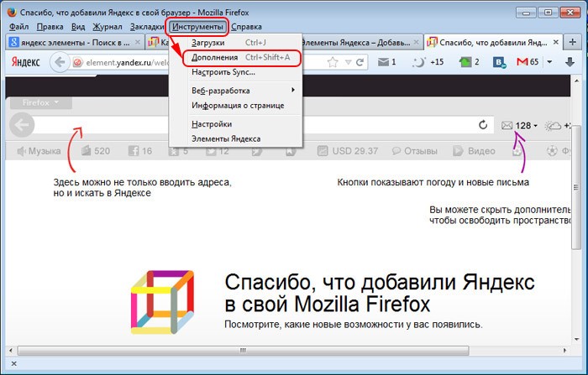588x375 pixels.
Task: Click the address bar showing element.yandex.ru
Action: click(128, 63)
